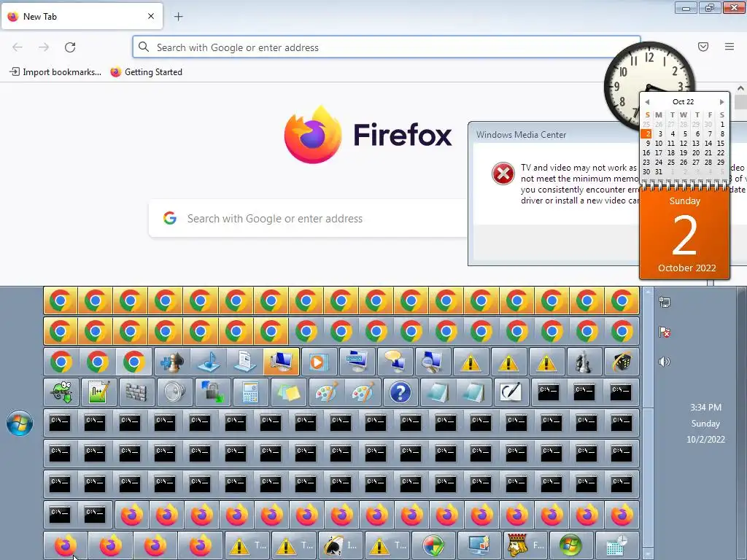Open the Music library taskbar icon
Screen dimensions: 747x560
(x=208, y=362)
